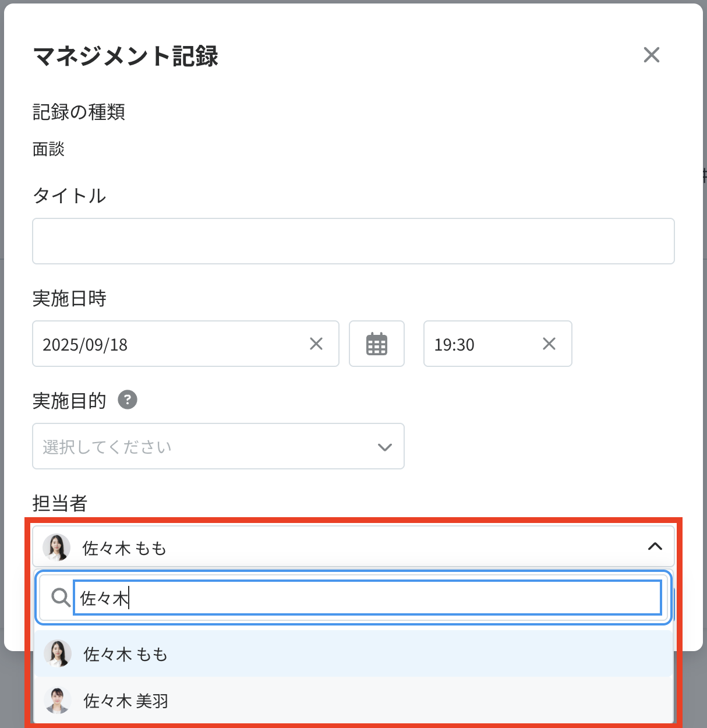Click 佐々木 もも's avatar in highlighted option
This screenshot has height=728, width=707.
pos(58,653)
